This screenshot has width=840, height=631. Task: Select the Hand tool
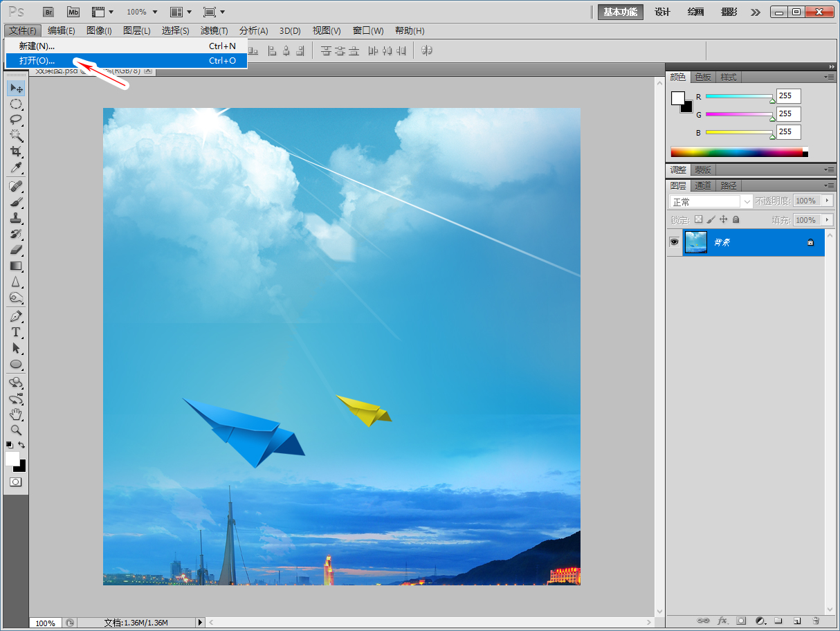16,414
